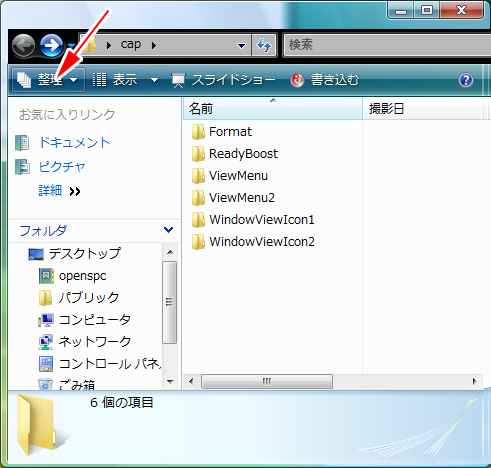Open the ネットワーク item in tree
491x468 pixels.
point(94,342)
